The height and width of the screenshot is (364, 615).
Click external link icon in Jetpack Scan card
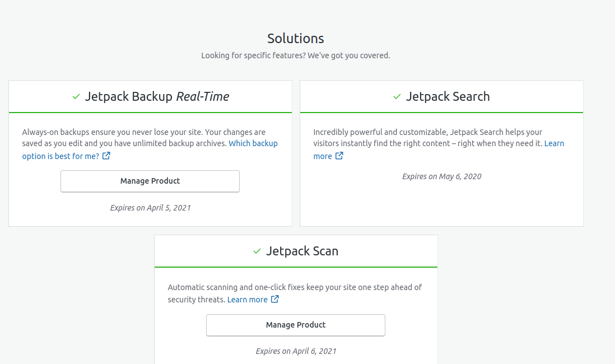275,299
